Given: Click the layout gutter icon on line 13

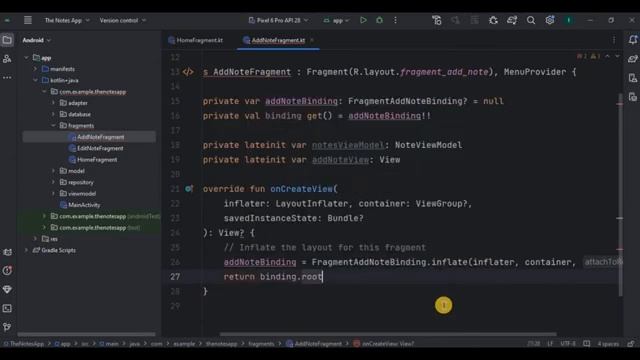Looking at the screenshot, I should click(188, 72).
